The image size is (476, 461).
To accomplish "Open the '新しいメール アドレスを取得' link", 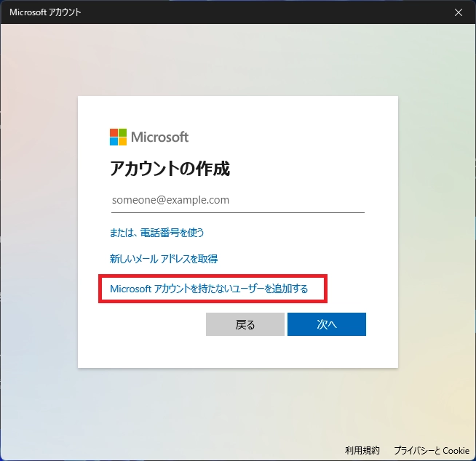I will pos(164,259).
